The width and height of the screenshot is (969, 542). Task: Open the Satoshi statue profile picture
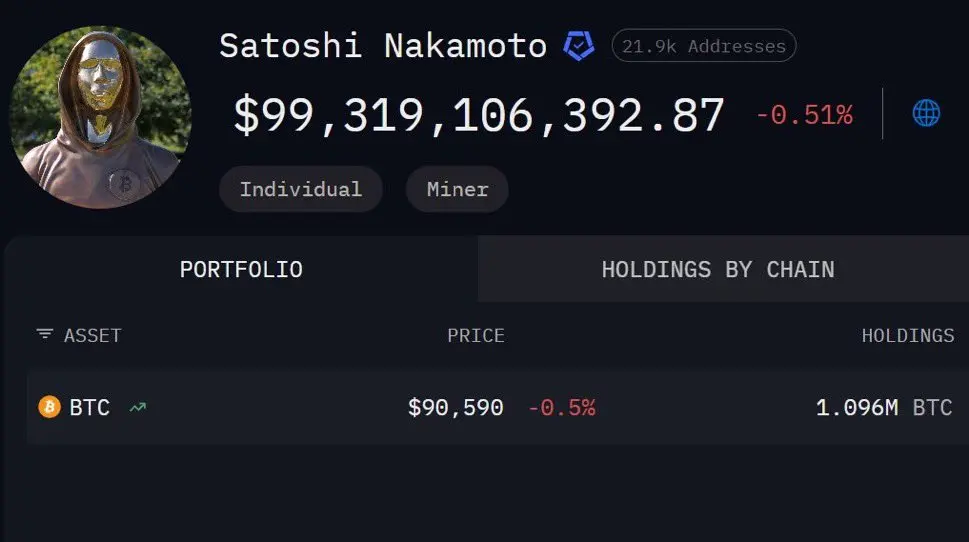[x=100, y=117]
